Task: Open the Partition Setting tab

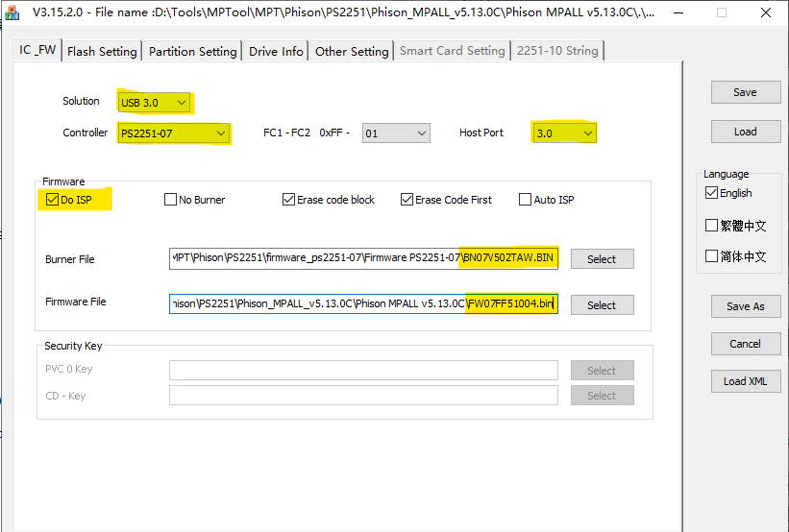Action: coord(192,51)
